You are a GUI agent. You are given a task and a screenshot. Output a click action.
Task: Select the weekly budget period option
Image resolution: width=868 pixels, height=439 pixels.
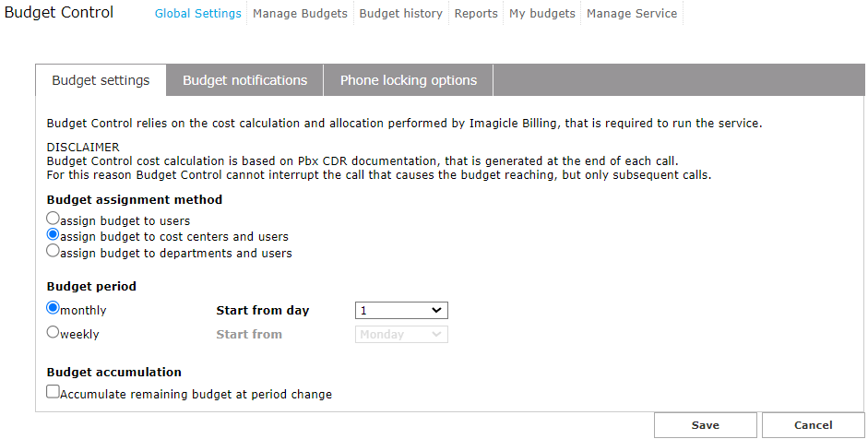click(x=54, y=332)
